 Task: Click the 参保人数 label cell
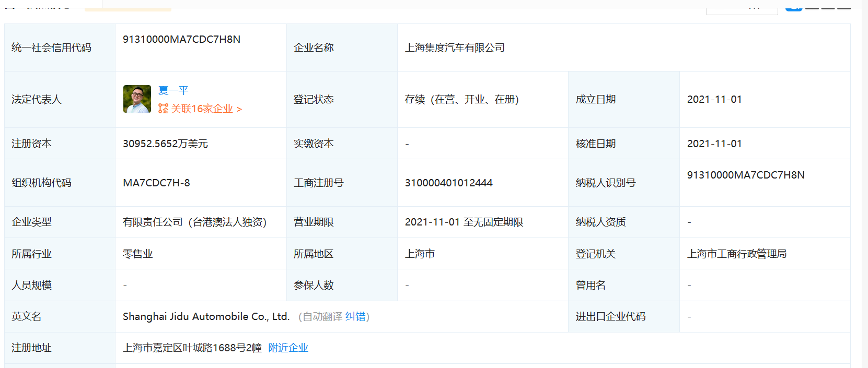click(342, 285)
